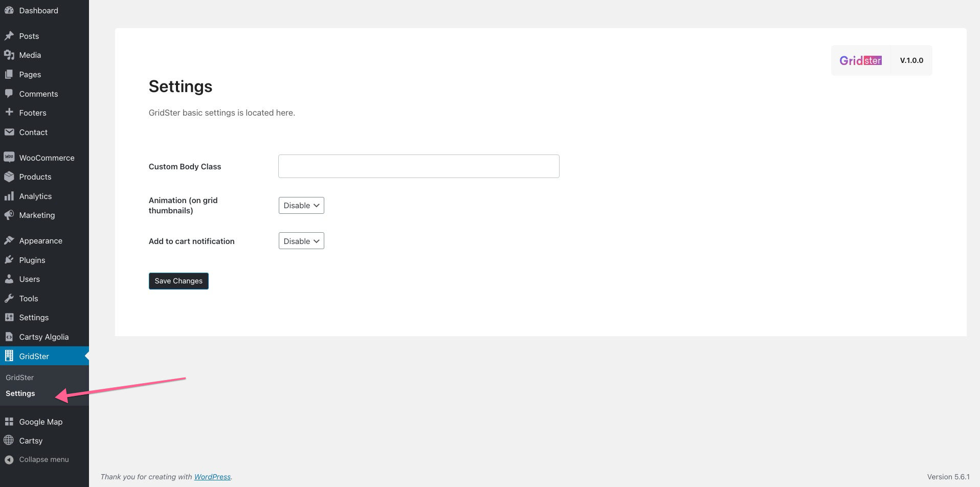This screenshot has width=980, height=487.
Task: Click the Add to cart notification label
Action: tap(191, 241)
